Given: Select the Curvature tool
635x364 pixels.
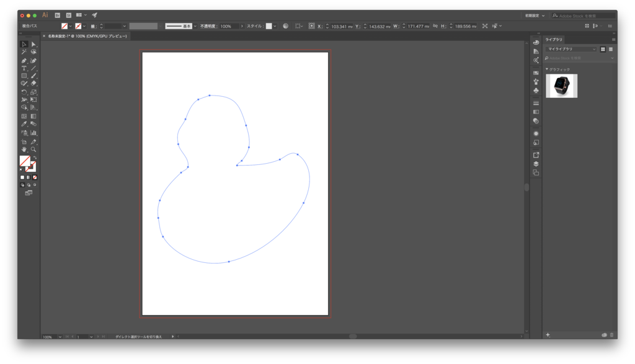Looking at the screenshot, I should 33,60.
